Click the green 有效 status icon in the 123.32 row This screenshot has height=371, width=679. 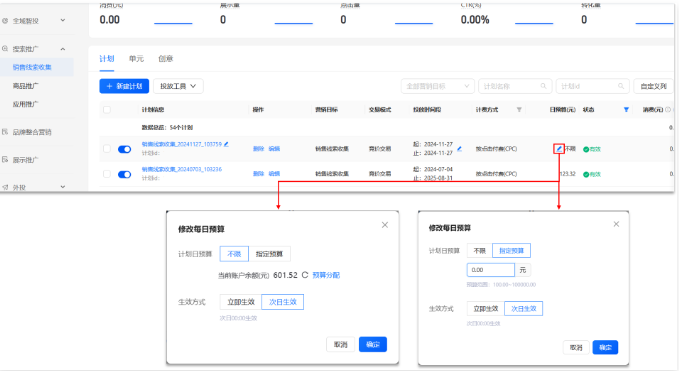pyautogui.click(x=585, y=174)
